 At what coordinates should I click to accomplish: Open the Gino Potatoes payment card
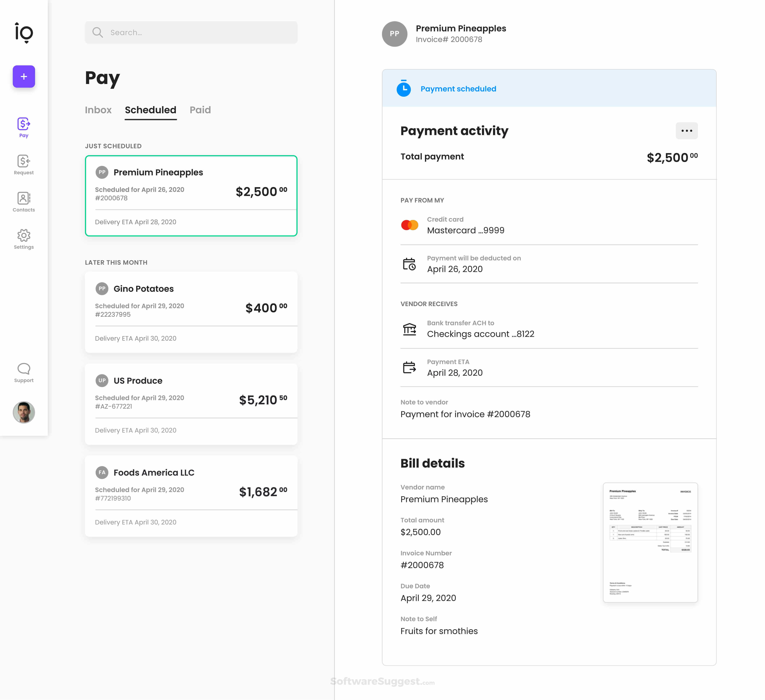(191, 312)
